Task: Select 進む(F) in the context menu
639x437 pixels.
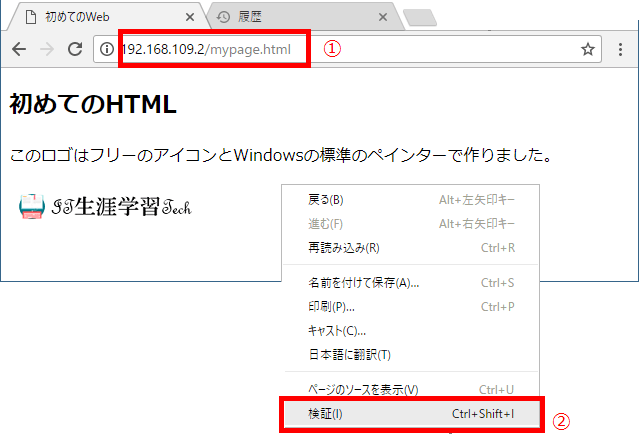Action: tap(411, 224)
